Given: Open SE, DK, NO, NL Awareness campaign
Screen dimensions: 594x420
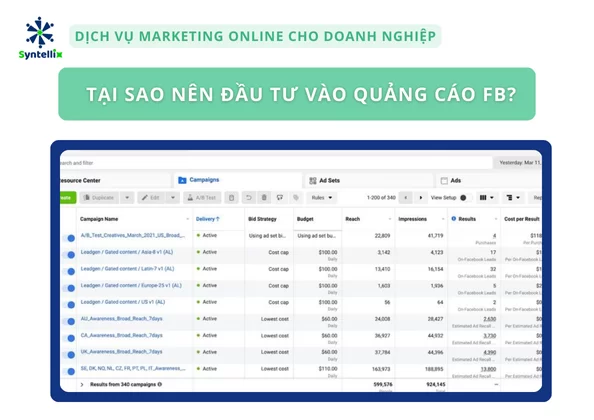Looking at the screenshot, I should [x=133, y=368].
